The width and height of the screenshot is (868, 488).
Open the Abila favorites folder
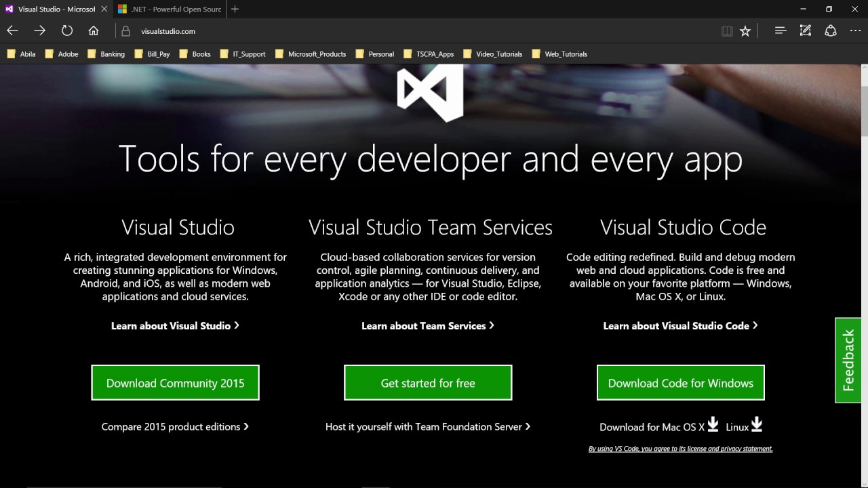21,54
